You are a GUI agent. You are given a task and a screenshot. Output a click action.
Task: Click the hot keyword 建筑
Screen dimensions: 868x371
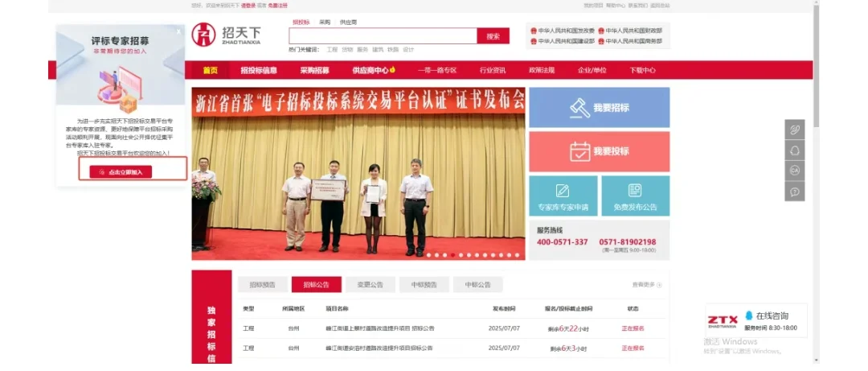point(378,49)
